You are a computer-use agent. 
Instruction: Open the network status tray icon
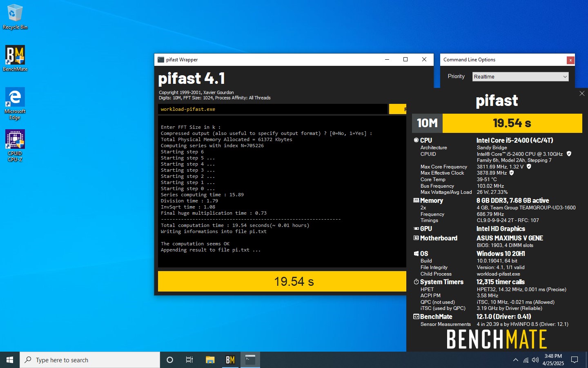(x=526, y=360)
